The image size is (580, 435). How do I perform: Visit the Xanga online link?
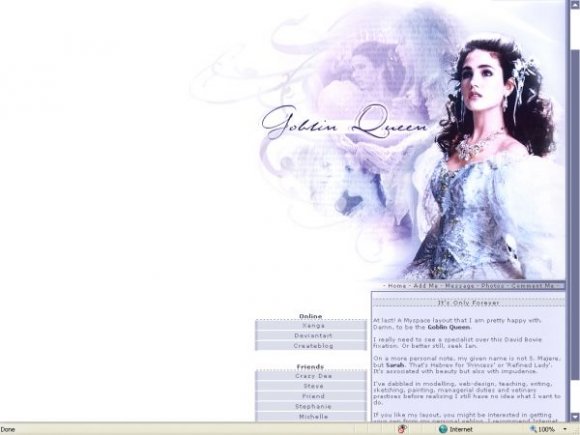pyautogui.click(x=311, y=326)
